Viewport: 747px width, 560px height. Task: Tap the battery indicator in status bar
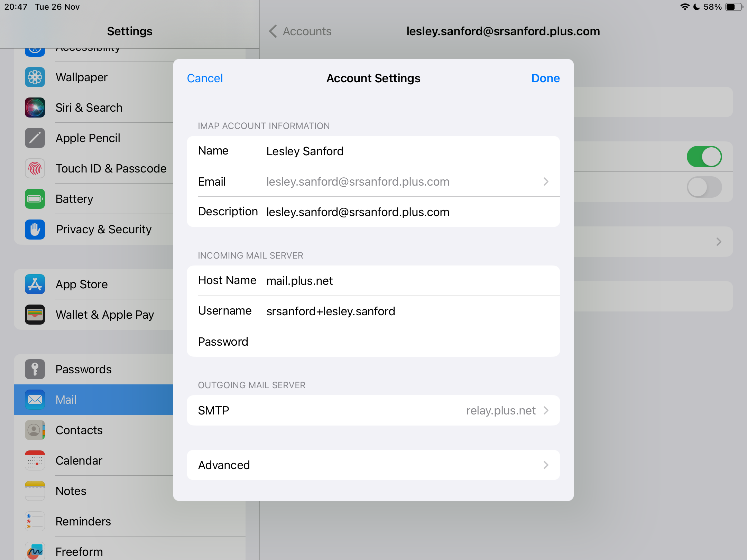(734, 7)
